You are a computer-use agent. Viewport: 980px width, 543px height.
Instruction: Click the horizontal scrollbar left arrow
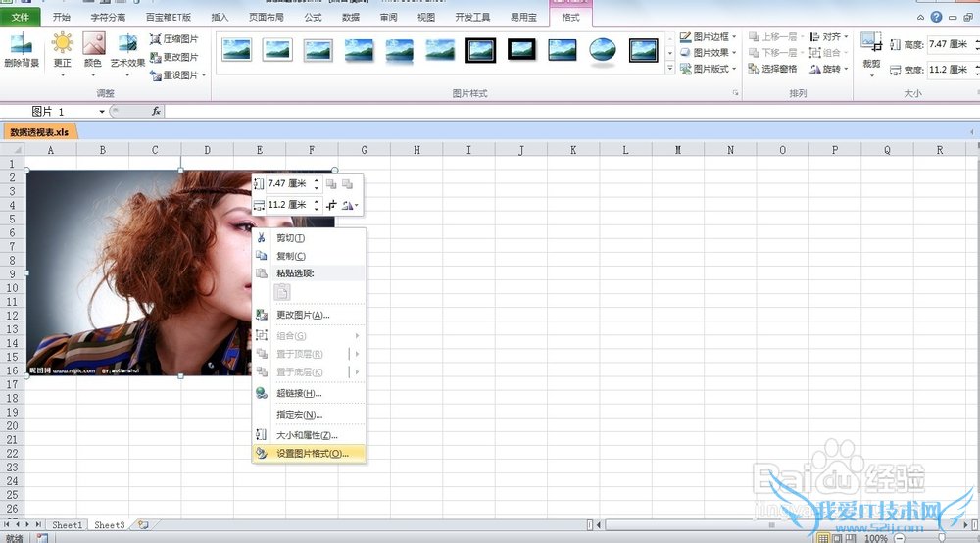tap(599, 525)
